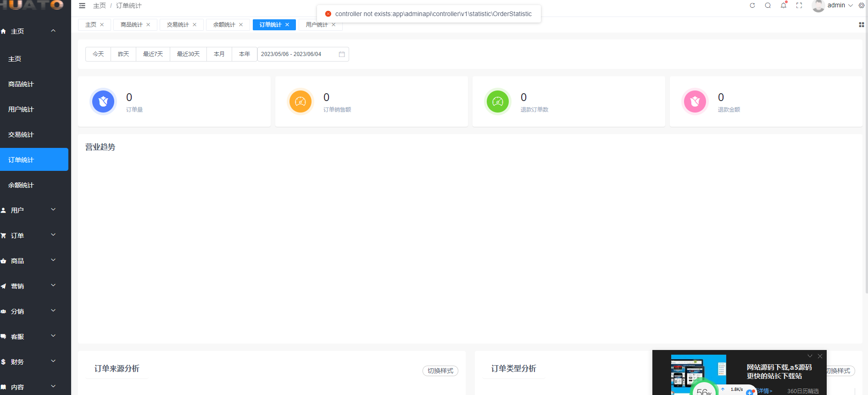Click the cart icon beside 订单 menu

[3, 236]
